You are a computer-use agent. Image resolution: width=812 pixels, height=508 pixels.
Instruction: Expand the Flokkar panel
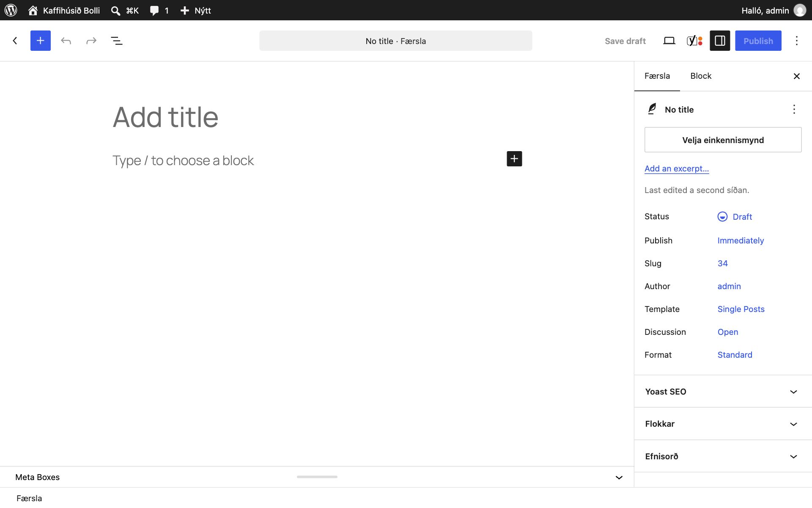click(x=723, y=424)
